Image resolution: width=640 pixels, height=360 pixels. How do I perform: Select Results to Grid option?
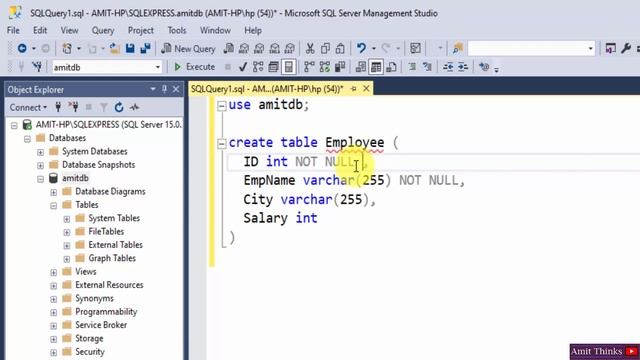pyautogui.click(x=376, y=67)
